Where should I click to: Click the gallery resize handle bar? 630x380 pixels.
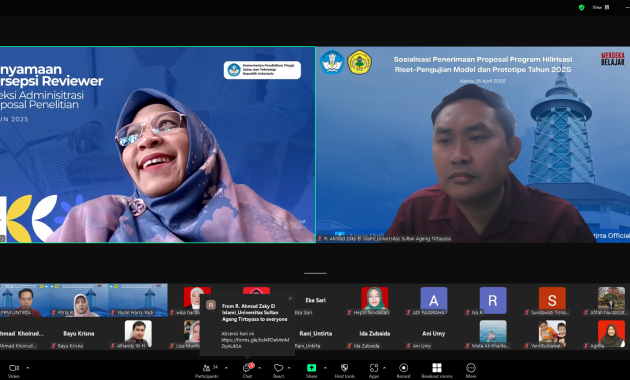click(x=315, y=274)
